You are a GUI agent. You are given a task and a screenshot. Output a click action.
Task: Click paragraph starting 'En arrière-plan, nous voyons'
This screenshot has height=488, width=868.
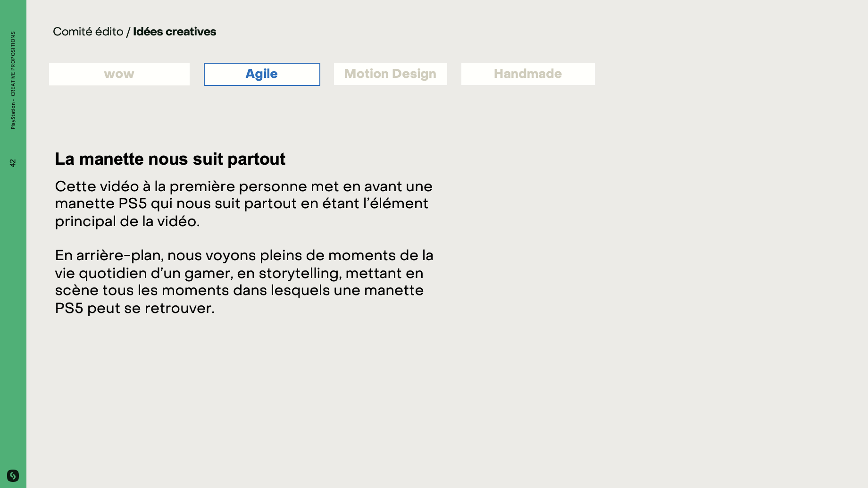[x=244, y=281]
